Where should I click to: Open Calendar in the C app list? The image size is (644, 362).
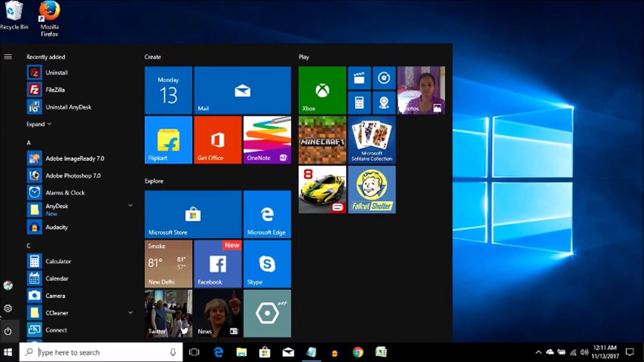click(80, 279)
